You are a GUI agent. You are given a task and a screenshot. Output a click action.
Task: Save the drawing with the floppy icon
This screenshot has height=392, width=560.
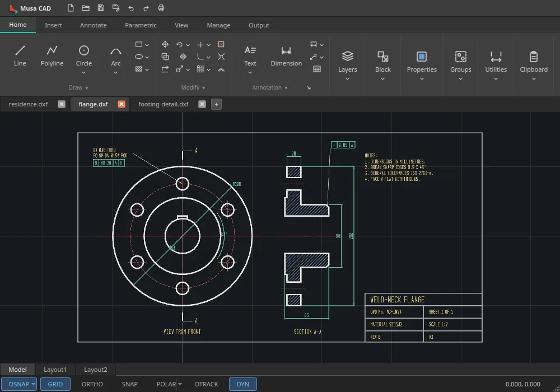tap(101, 8)
